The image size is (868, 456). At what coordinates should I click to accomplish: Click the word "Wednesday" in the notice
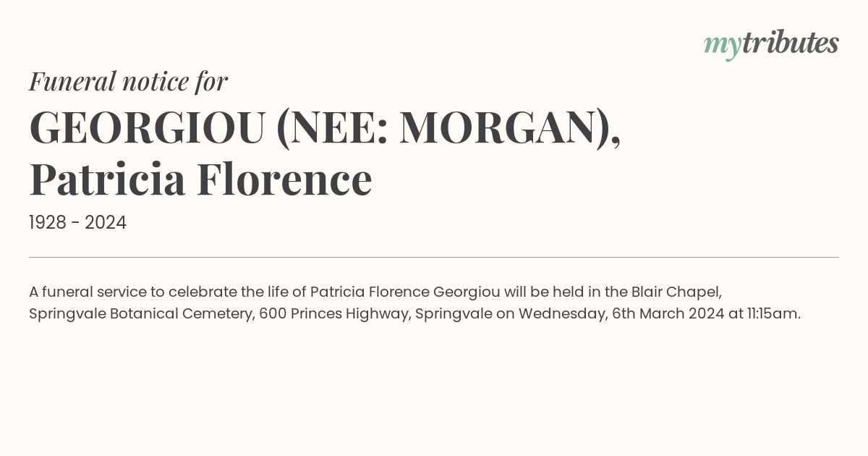coord(562,315)
